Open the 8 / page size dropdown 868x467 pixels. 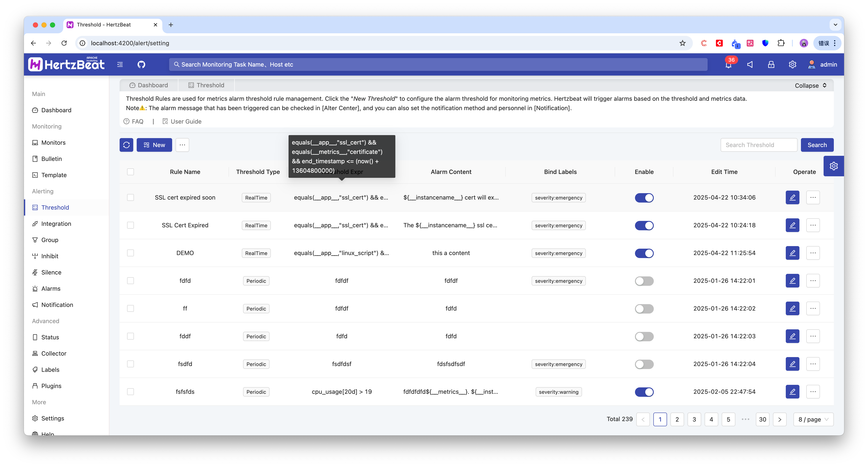[813, 419]
